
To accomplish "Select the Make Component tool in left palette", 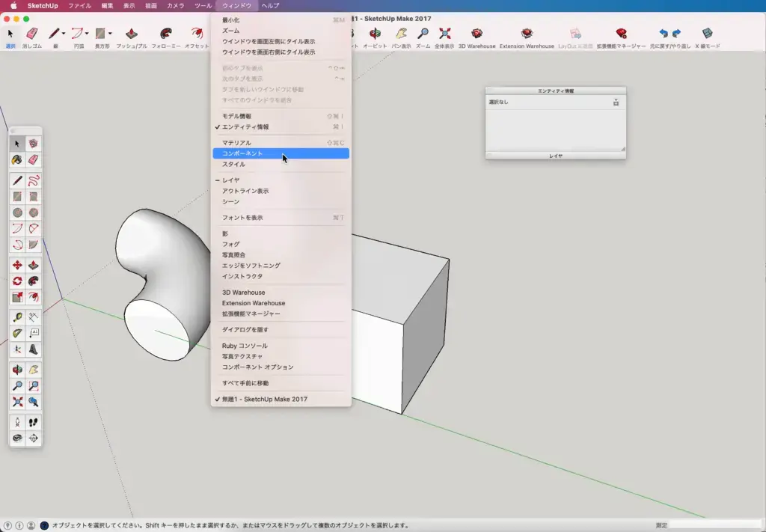I will (33, 144).
